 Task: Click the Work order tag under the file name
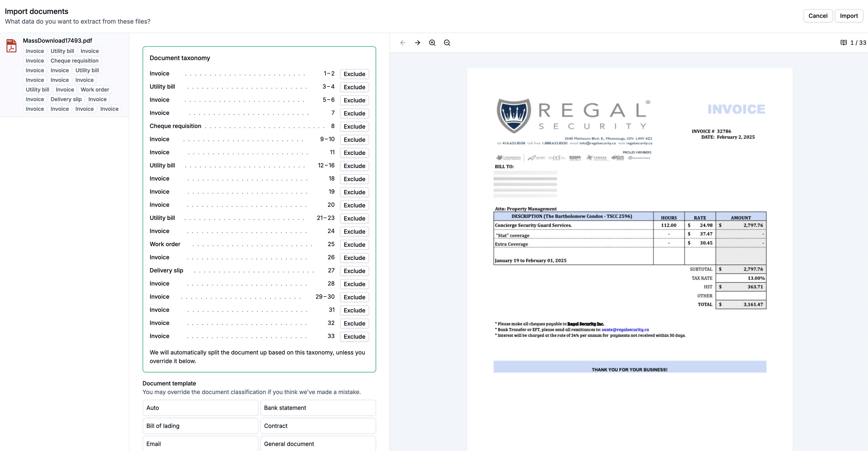pyautogui.click(x=95, y=90)
